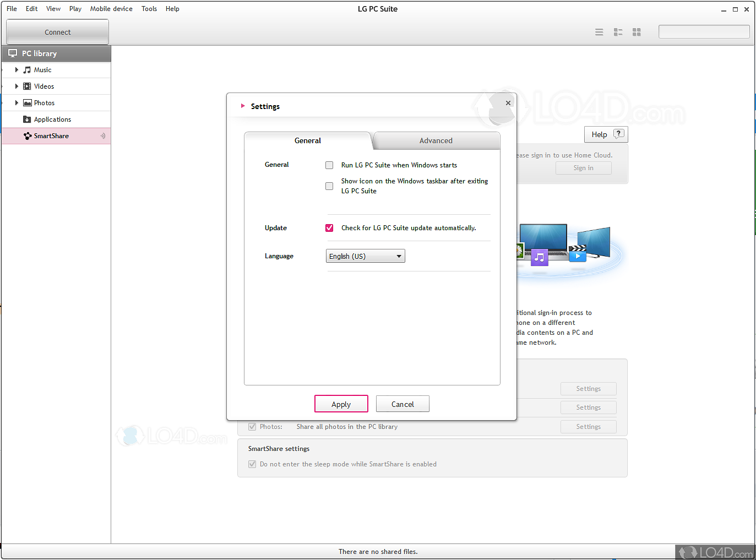756x560 pixels.
Task: Click the Music note icon in PC library
Action: tap(27, 70)
